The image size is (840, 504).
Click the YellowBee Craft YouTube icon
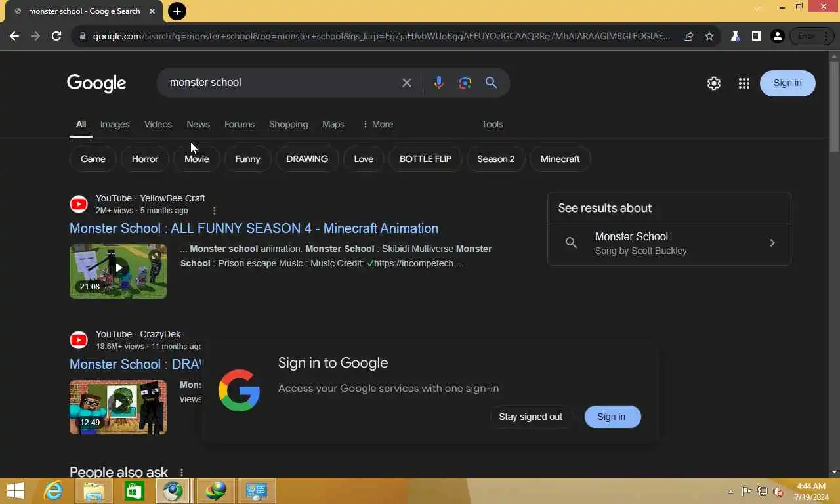(x=79, y=204)
